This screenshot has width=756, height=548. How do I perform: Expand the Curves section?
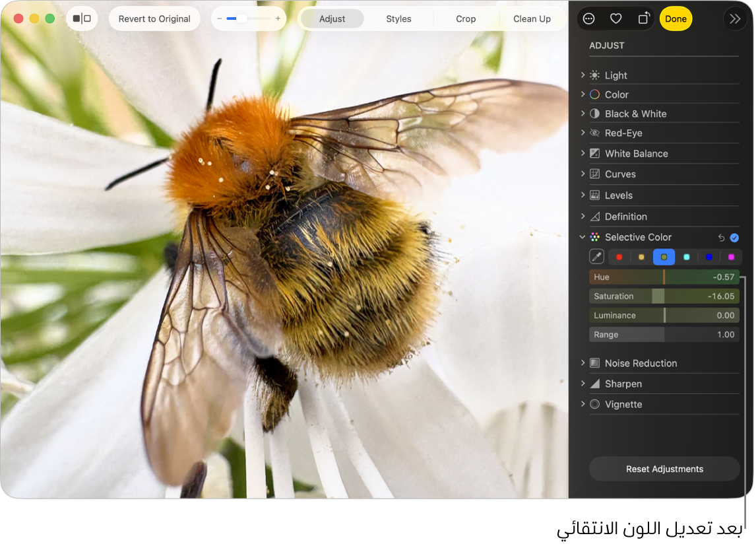(x=584, y=174)
